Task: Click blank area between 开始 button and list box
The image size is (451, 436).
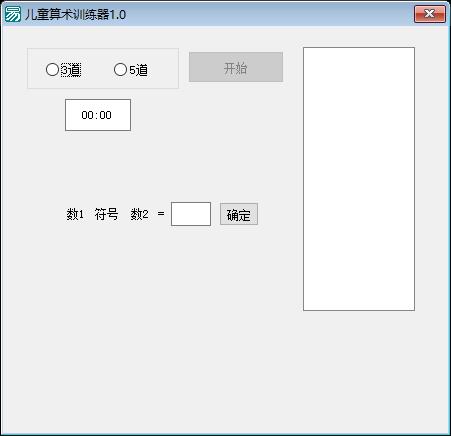Action: pyautogui.click(x=293, y=67)
